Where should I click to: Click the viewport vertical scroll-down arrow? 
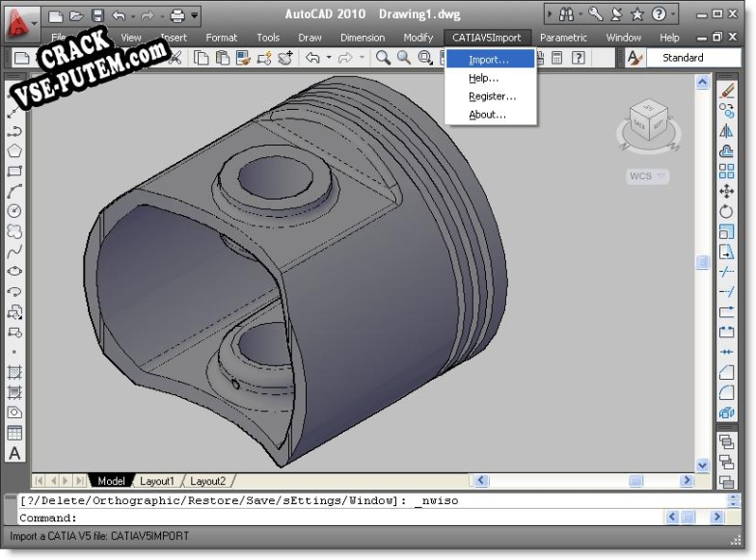tap(702, 465)
